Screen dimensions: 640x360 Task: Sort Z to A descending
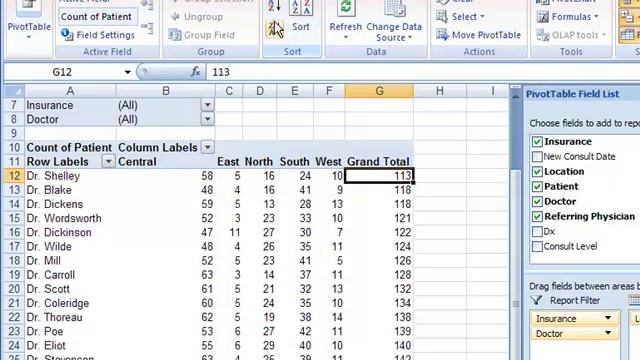click(275, 29)
